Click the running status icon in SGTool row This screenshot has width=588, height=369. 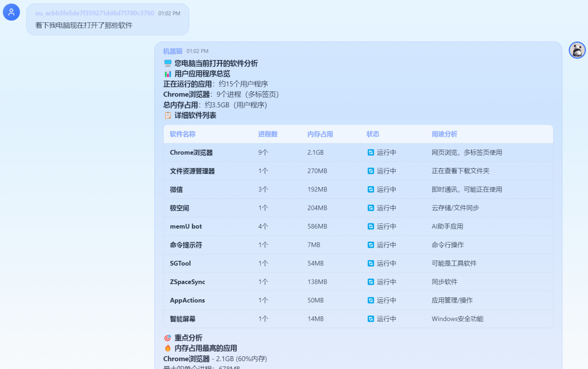(371, 263)
